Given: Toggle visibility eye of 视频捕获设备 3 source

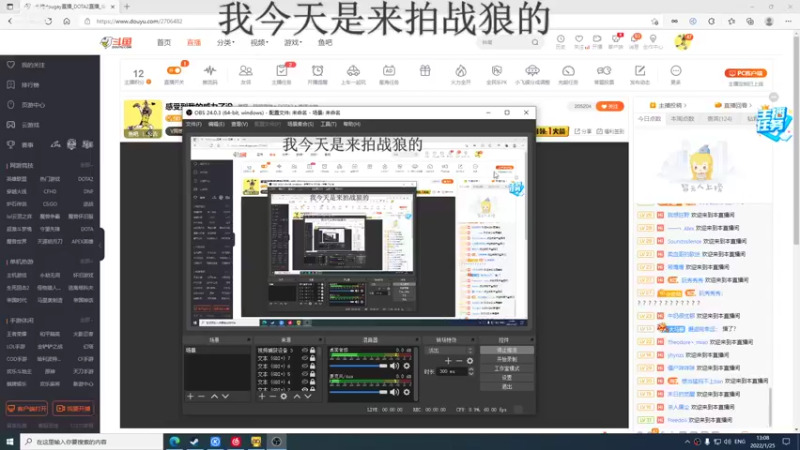Looking at the screenshot, I should (x=305, y=351).
